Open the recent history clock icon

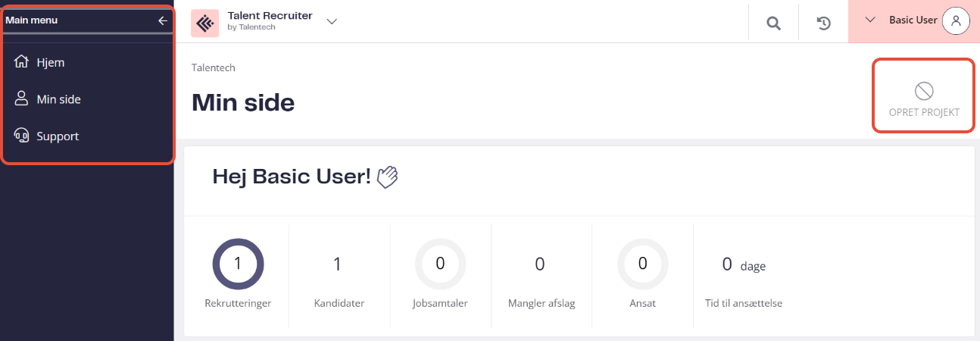tap(824, 23)
